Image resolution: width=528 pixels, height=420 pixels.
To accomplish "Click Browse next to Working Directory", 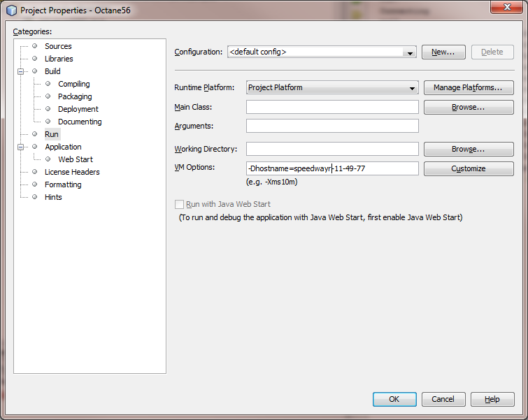I will pyautogui.click(x=469, y=149).
